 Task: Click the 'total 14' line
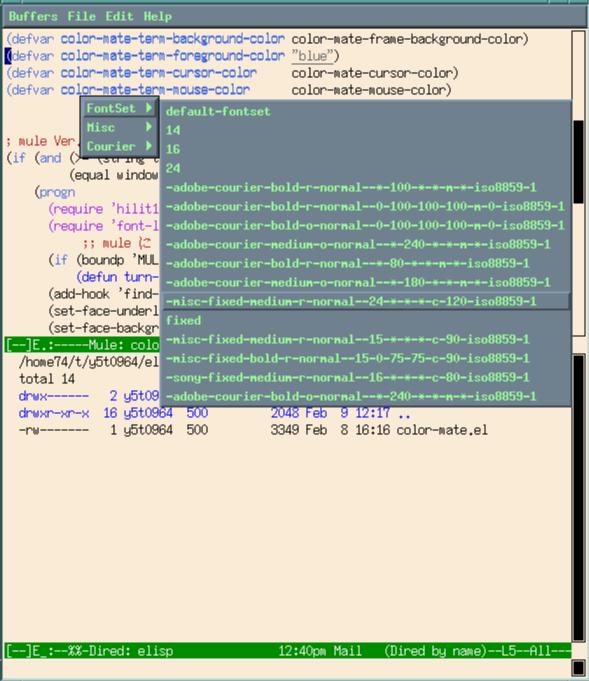tap(47, 379)
